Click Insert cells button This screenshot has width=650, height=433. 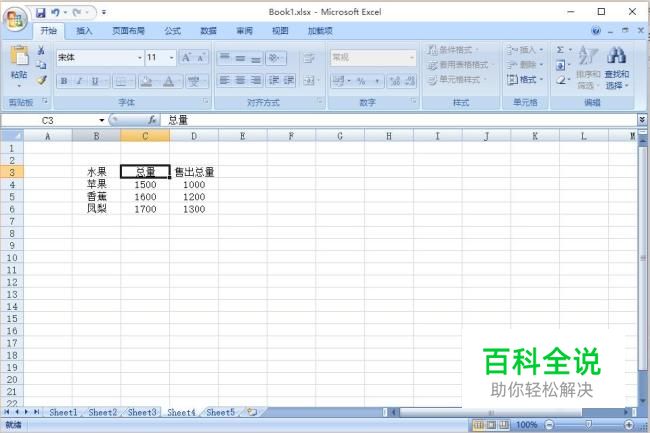525,50
